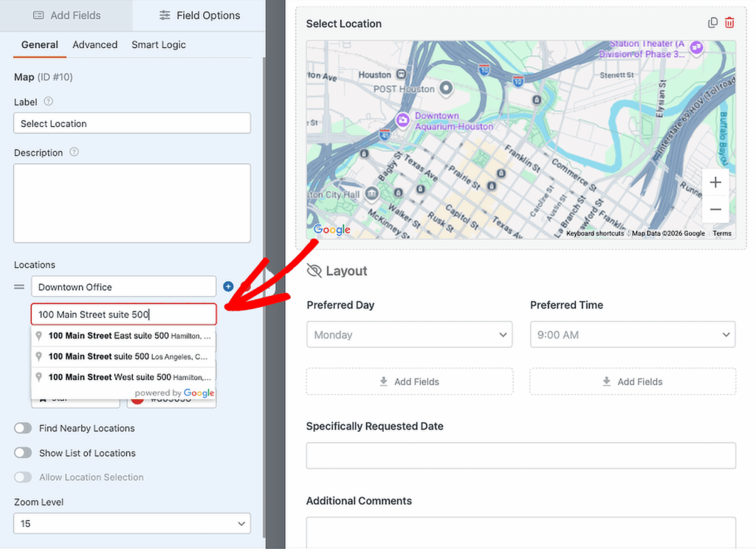This screenshot has height=549, width=756.
Task: Click the blue plus to add another location
Action: 228,286
